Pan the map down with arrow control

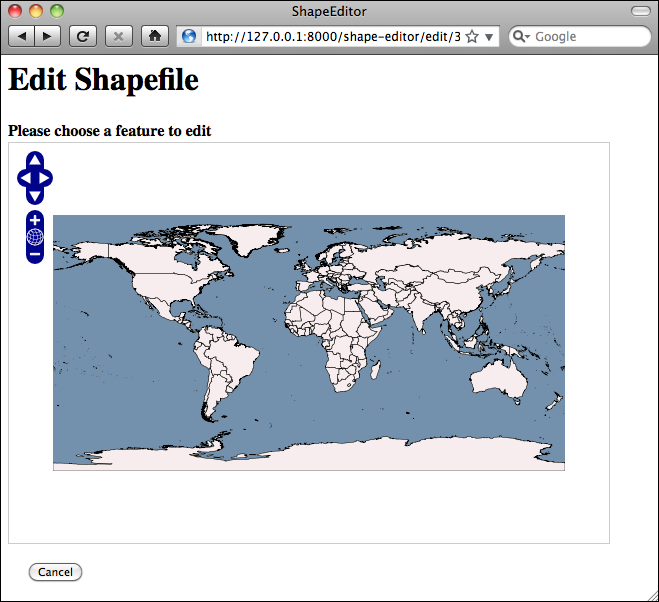[x=35, y=196]
